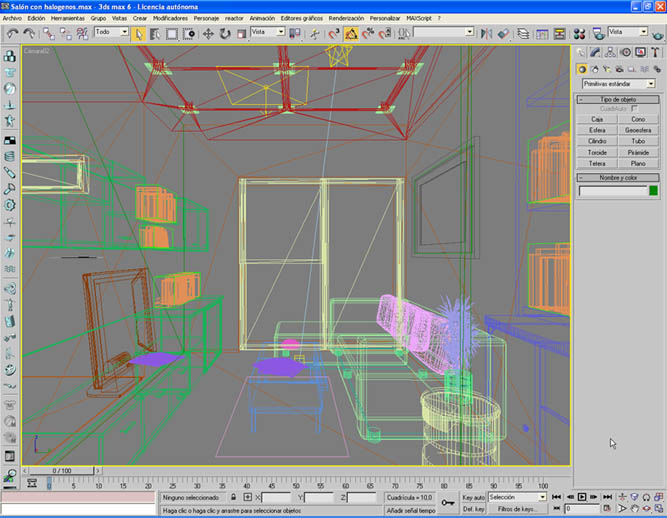The height and width of the screenshot is (518, 667).
Task: Click the Redo arrow icon
Action: coord(29,33)
